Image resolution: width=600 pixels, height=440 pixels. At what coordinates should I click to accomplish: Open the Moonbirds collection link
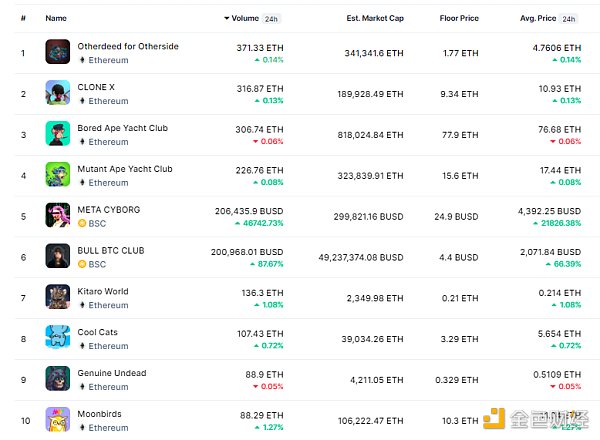click(x=100, y=413)
